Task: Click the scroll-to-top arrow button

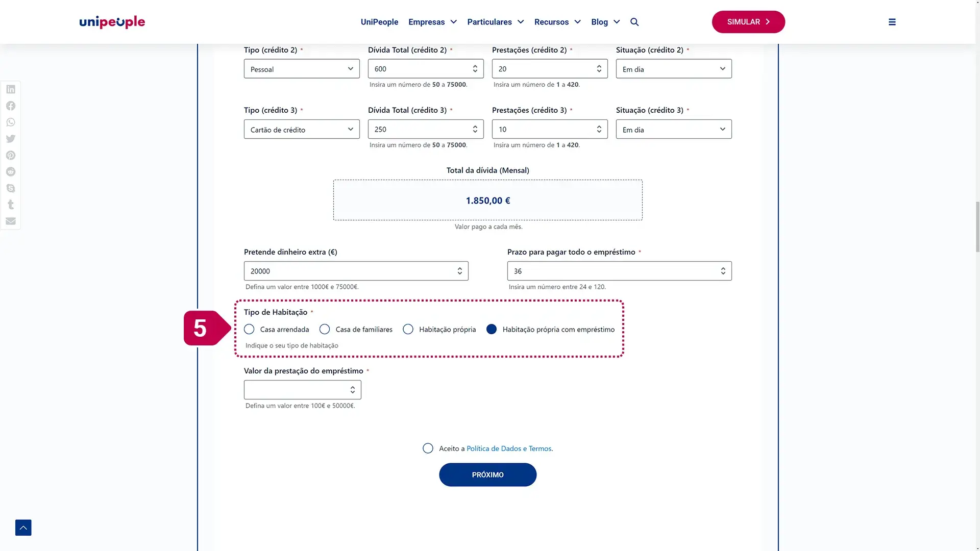Action: pos(23,528)
